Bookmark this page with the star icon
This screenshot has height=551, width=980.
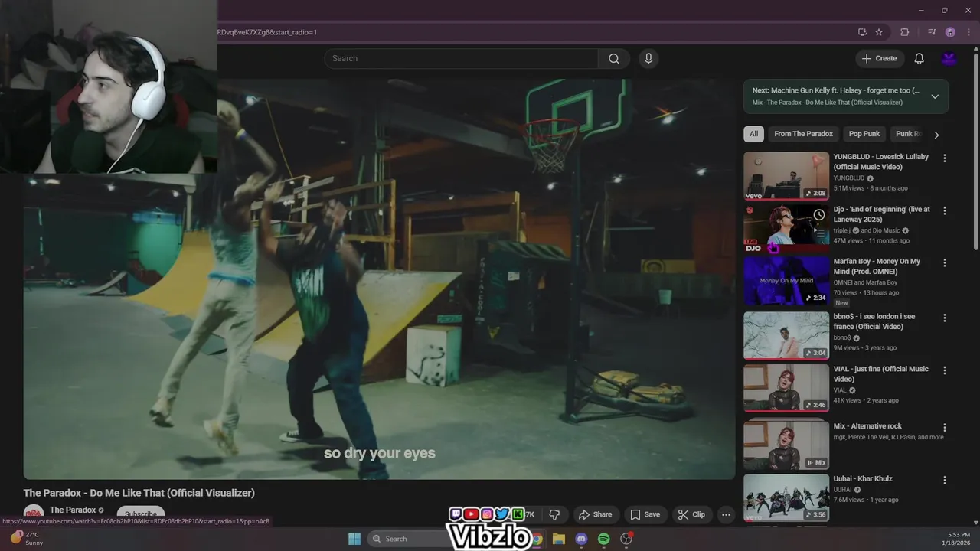pos(879,32)
